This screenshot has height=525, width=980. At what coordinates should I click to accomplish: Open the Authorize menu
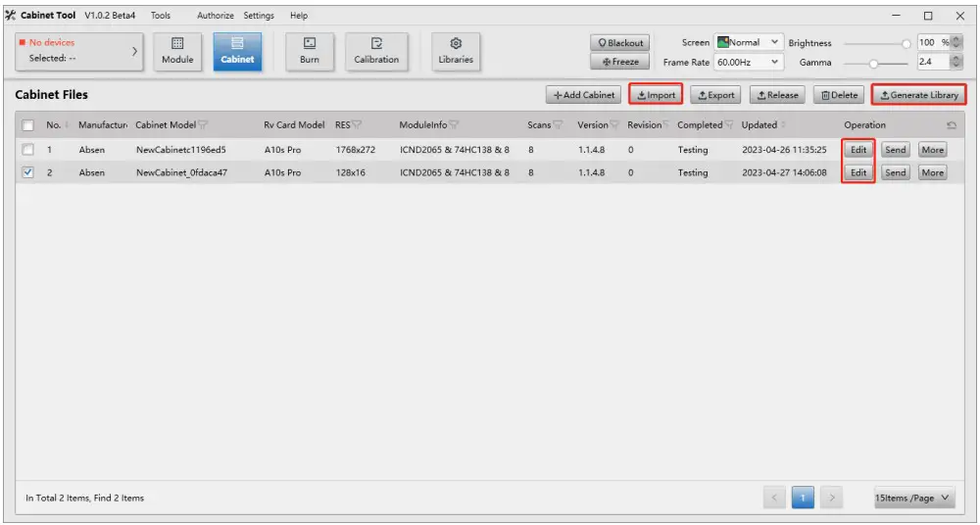[x=216, y=16]
